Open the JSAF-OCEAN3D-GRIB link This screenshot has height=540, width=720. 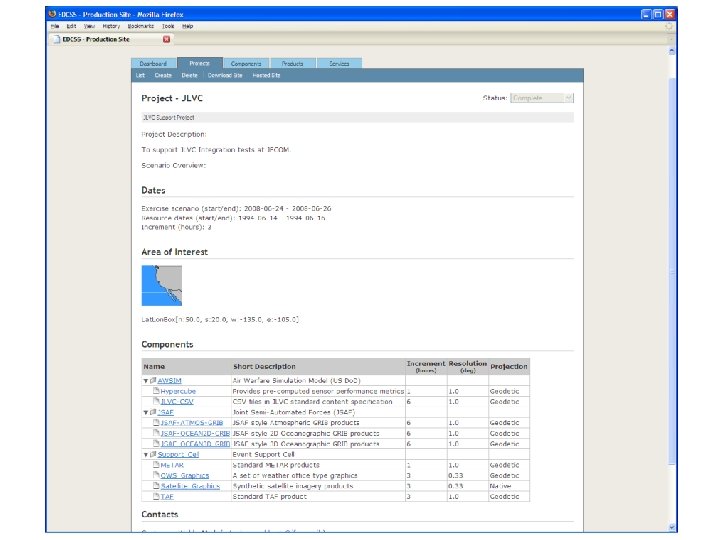click(x=195, y=444)
